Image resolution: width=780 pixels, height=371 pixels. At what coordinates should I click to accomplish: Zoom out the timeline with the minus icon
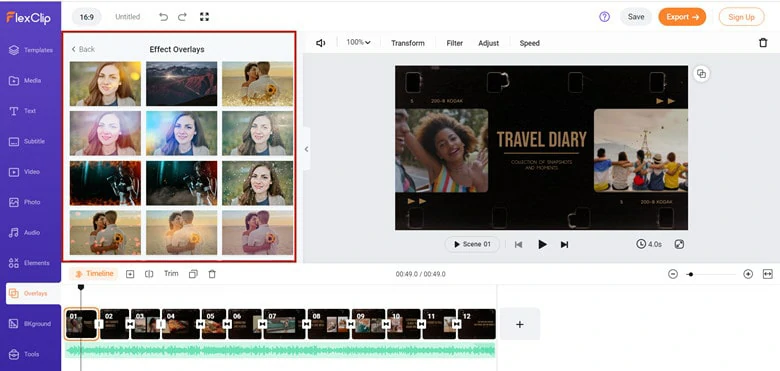[673, 274]
